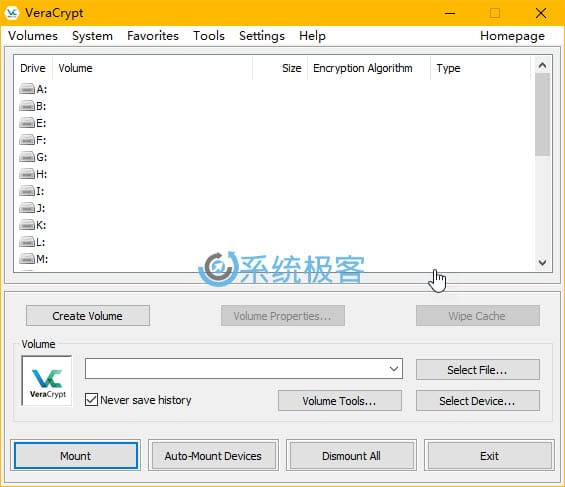Click the drive list scroll down arrow

coord(542,262)
